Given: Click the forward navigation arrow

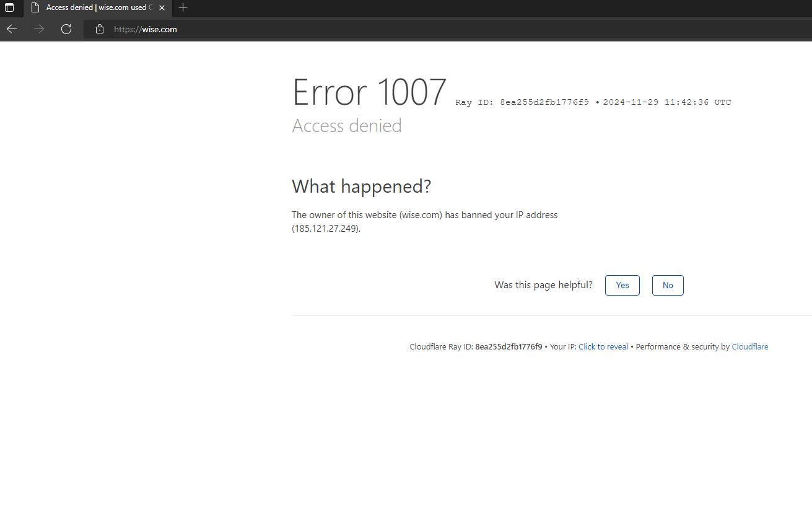Looking at the screenshot, I should [39, 29].
